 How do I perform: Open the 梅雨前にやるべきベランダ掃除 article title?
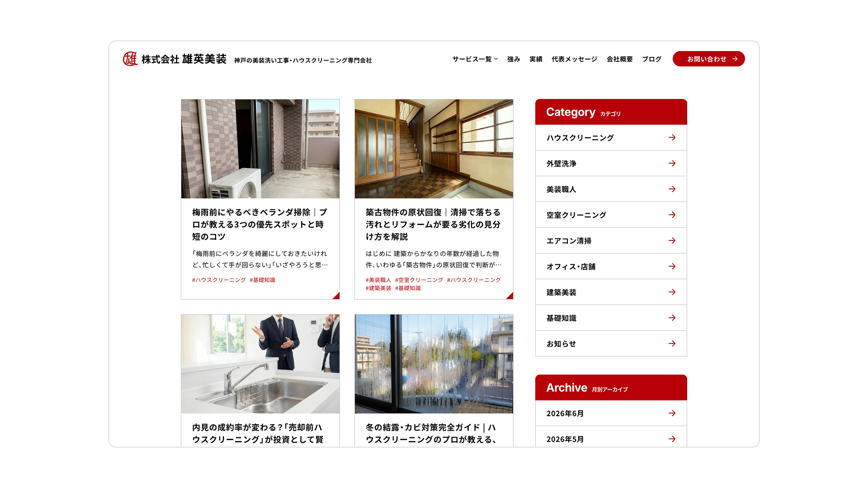(x=260, y=225)
